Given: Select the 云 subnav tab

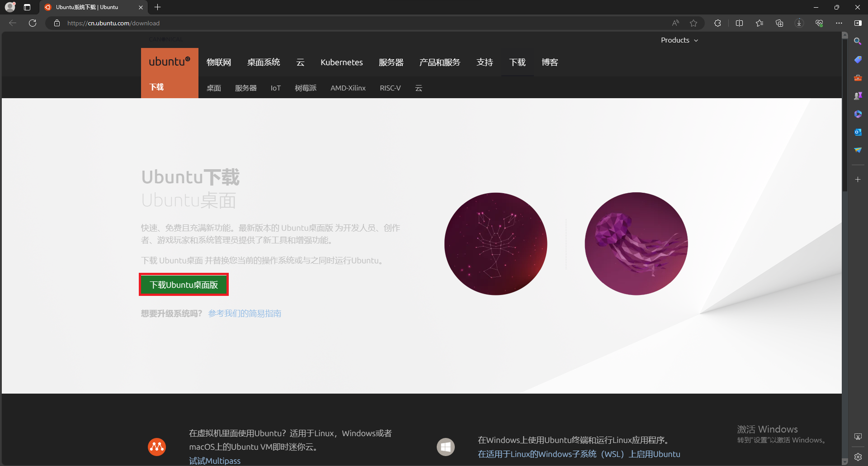Looking at the screenshot, I should click(x=419, y=88).
